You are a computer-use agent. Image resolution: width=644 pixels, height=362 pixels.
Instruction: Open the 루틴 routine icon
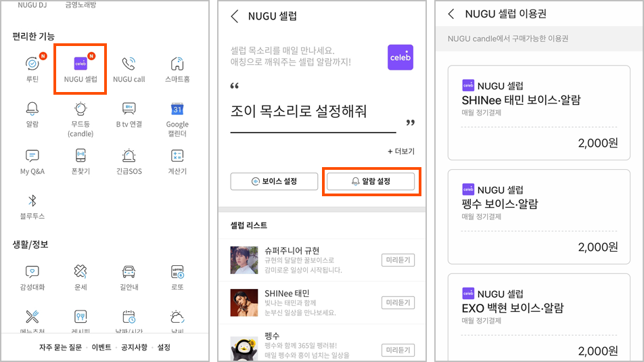(32, 64)
